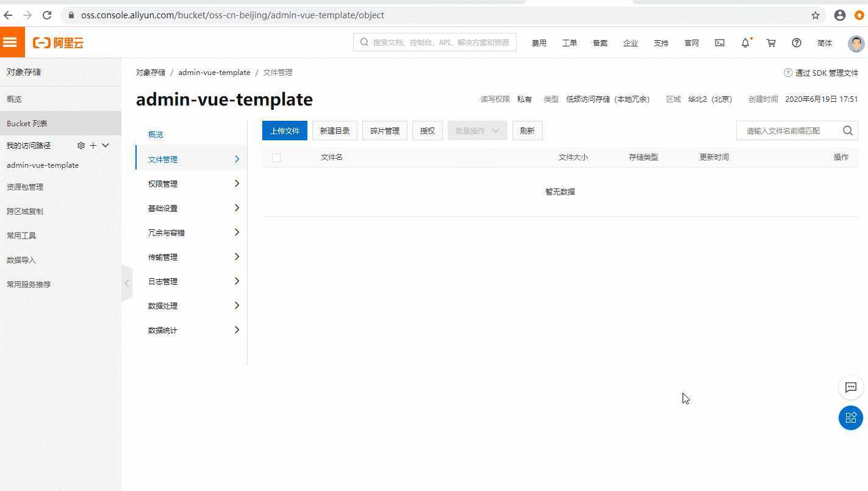Open the shopping cart
The height and width of the screenshot is (491, 868).
click(771, 43)
